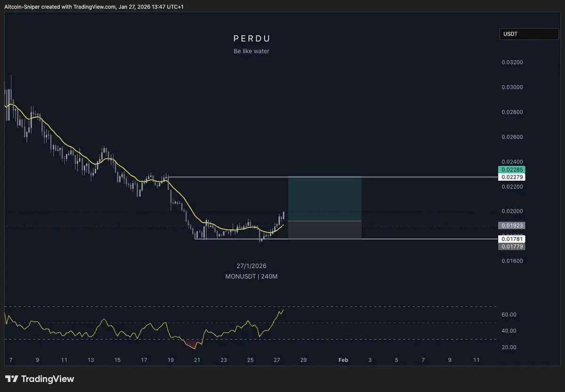Select the Be like water subtitle
Viewport: 565px width, 392px height.
251,51
